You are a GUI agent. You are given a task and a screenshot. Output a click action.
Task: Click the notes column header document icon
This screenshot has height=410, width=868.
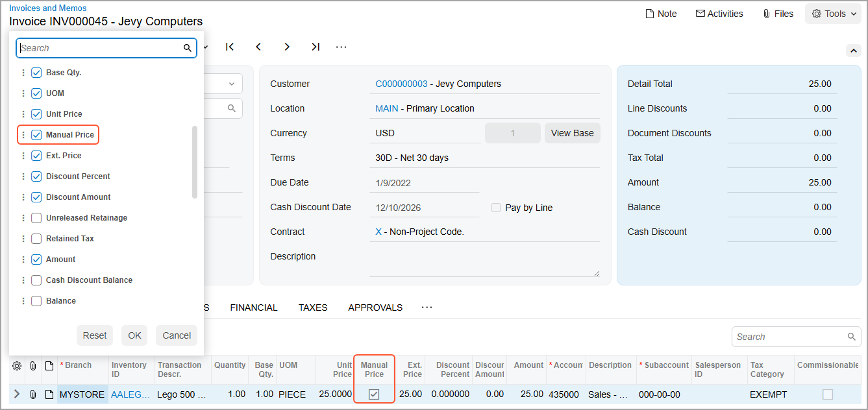coord(49,366)
